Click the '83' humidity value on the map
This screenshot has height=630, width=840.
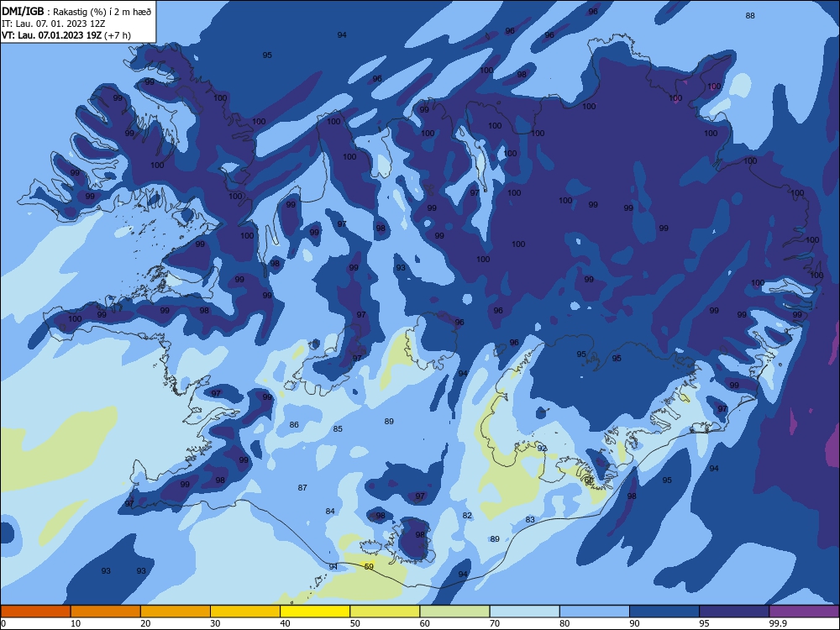coord(530,519)
